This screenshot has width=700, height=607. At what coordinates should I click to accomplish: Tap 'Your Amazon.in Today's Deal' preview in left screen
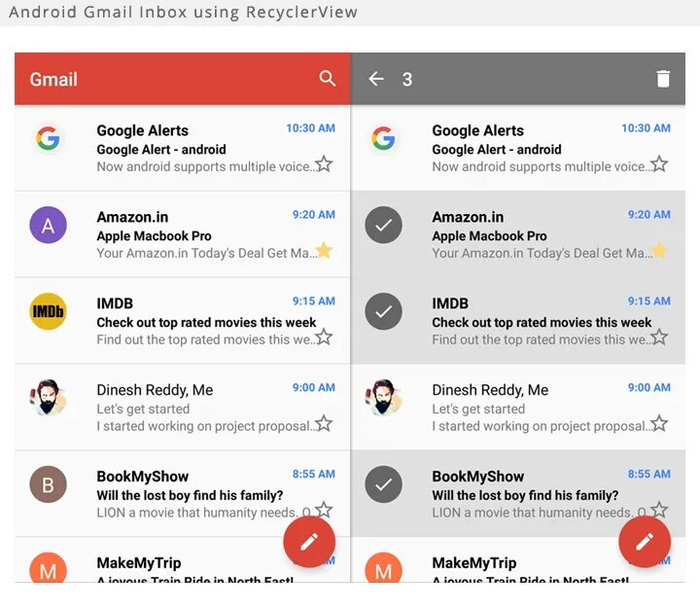[207, 253]
